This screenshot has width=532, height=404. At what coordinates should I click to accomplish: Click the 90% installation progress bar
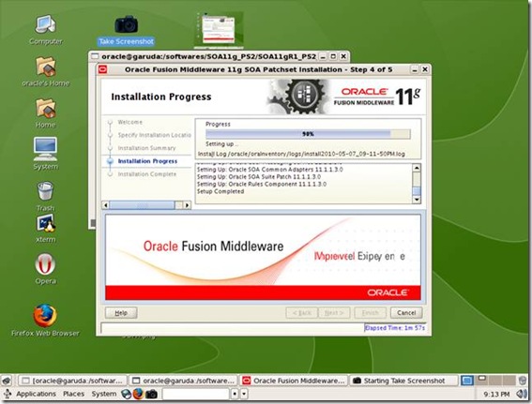(x=308, y=134)
